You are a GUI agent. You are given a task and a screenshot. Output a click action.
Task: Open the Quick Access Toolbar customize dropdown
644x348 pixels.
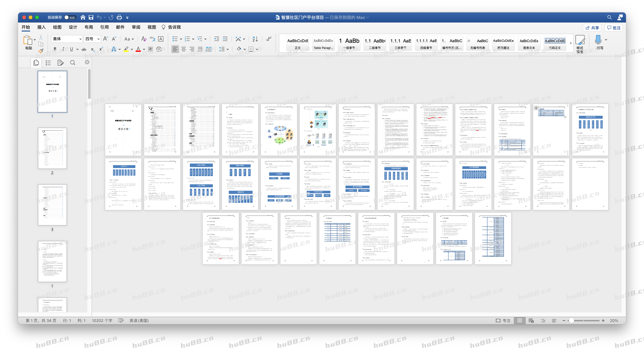(x=127, y=18)
